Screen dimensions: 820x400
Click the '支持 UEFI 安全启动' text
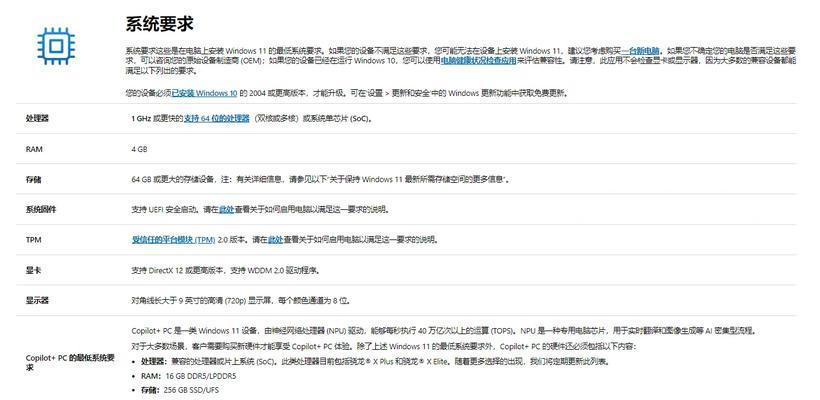point(164,209)
